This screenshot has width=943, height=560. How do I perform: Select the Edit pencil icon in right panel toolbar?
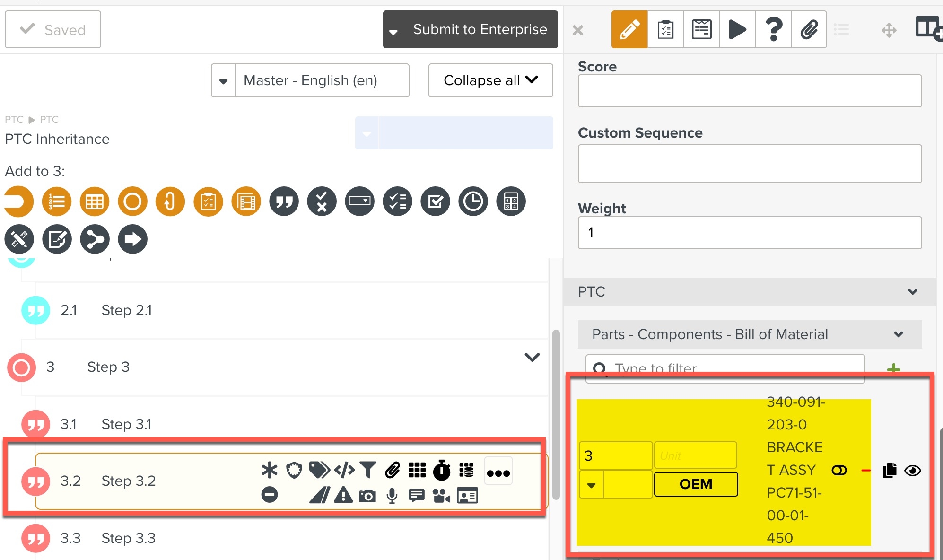click(x=629, y=29)
